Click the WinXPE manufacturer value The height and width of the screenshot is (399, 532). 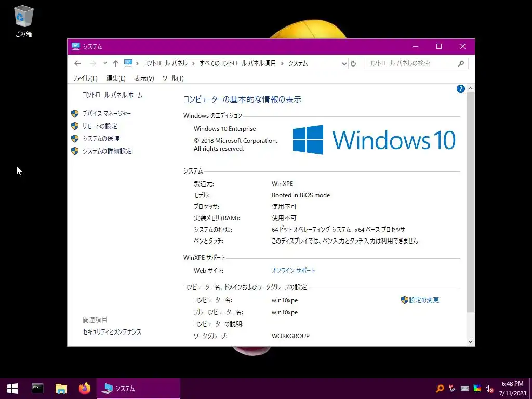pos(282,183)
